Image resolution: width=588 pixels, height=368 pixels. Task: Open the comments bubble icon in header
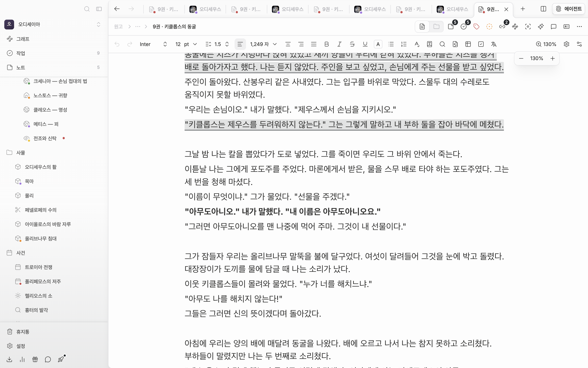click(554, 27)
